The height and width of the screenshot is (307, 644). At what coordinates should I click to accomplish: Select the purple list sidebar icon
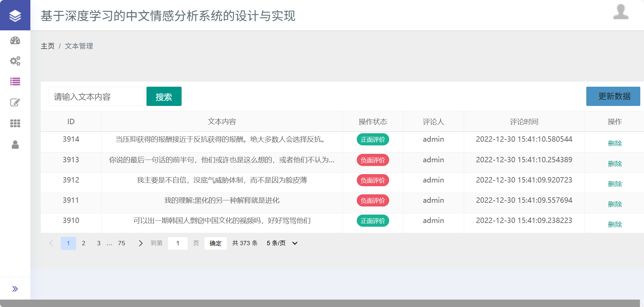(x=15, y=81)
